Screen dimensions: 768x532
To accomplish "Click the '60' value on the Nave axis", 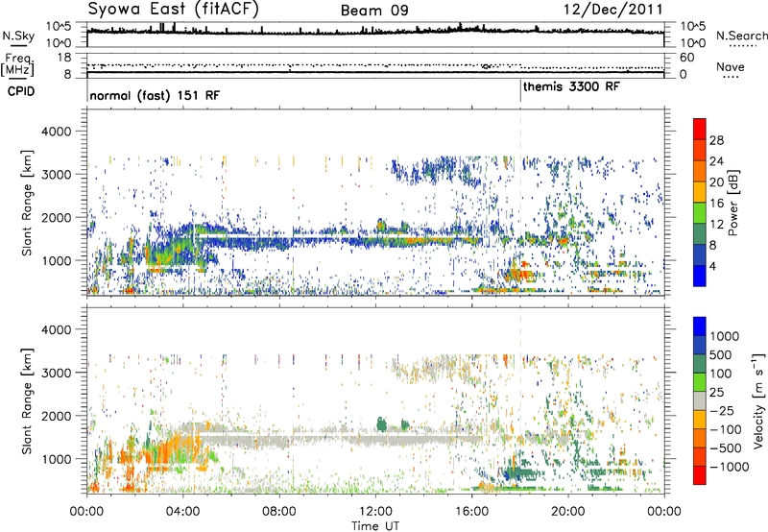I will [686, 58].
